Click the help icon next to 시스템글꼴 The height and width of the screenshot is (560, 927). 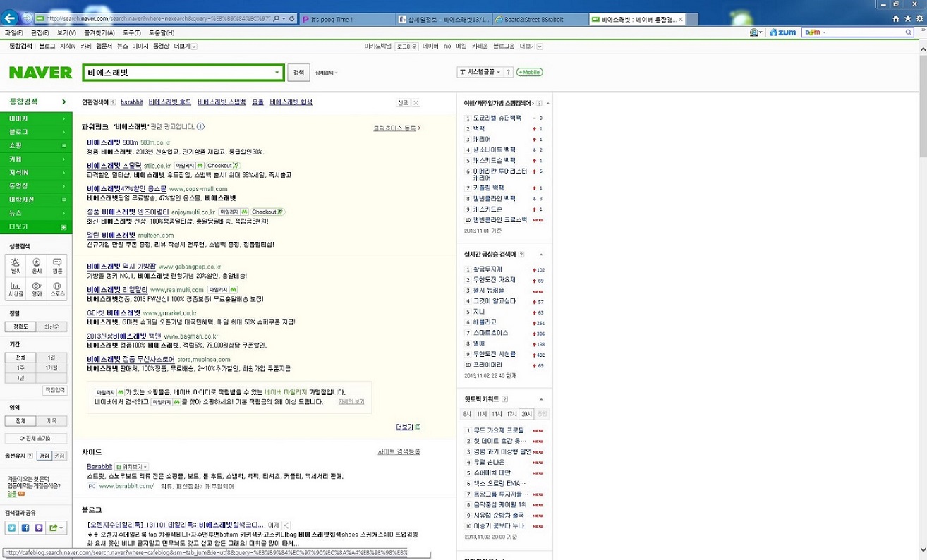coord(508,72)
